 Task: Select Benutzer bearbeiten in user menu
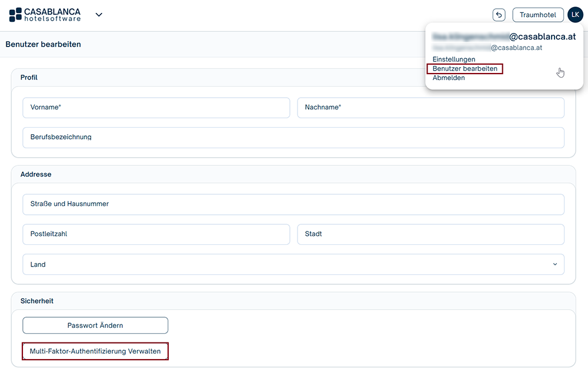(x=465, y=69)
